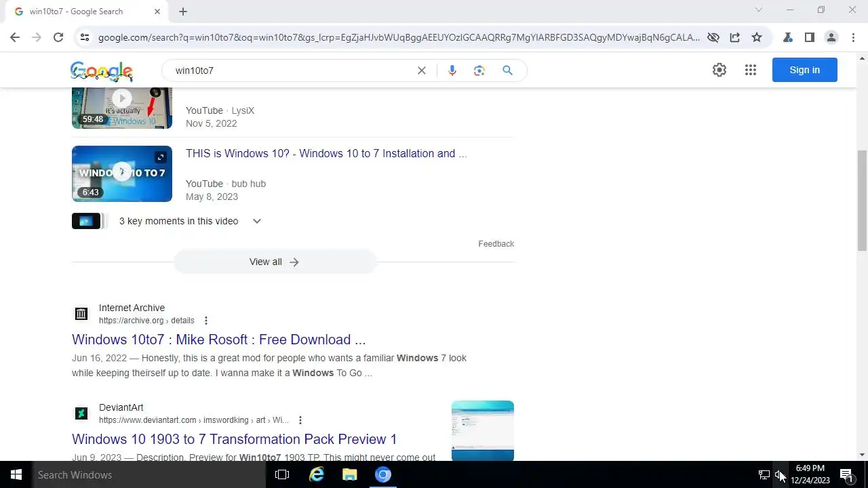868x488 pixels.
Task: Click the Search Windows box
Action: click(x=149, y=475)
